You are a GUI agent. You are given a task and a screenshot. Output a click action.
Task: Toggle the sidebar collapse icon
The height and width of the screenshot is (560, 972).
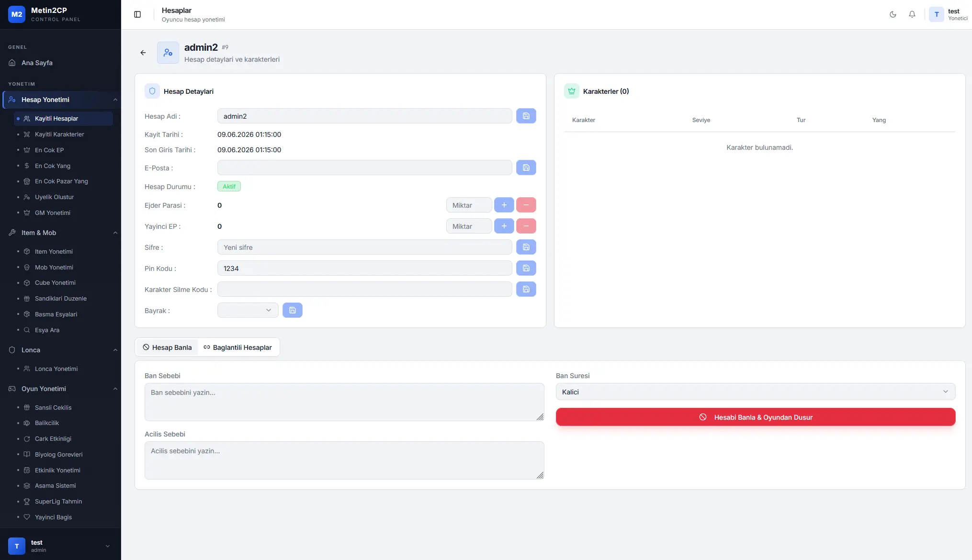point(137,14)
